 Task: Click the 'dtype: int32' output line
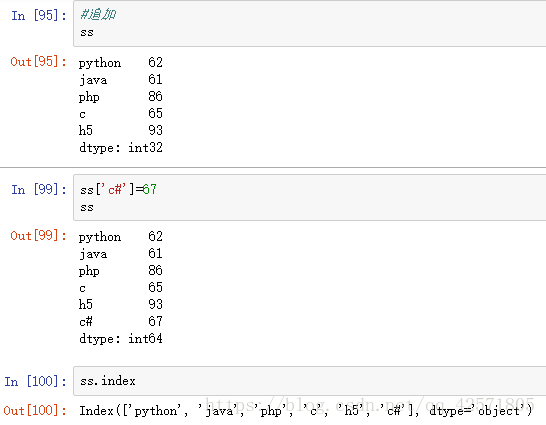click(120, 148)
